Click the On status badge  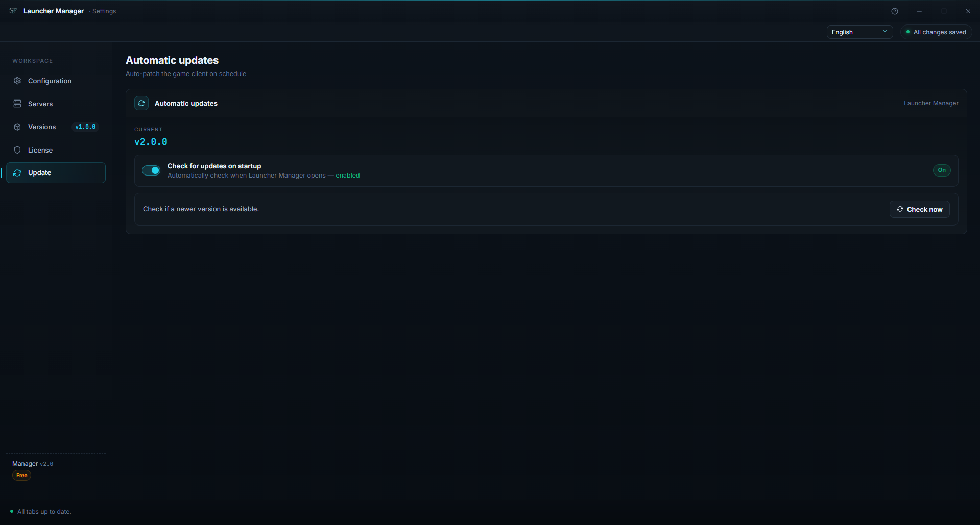[x=942, y=170]
